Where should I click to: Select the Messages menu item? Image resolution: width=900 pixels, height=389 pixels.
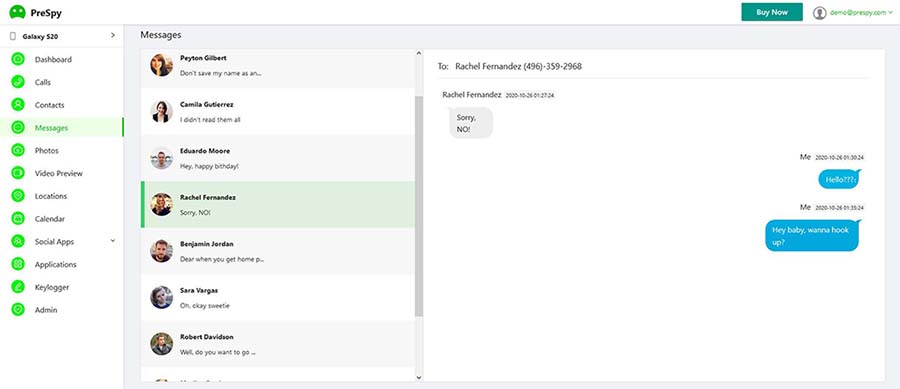[x=51, y=128]
